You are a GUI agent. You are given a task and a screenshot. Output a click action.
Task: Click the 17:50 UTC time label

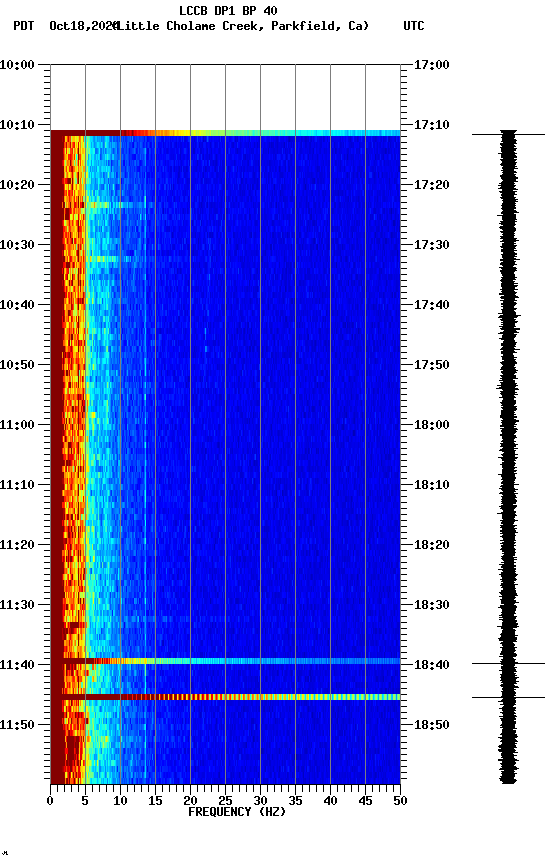pyautogui.click(x=431, y=365)
